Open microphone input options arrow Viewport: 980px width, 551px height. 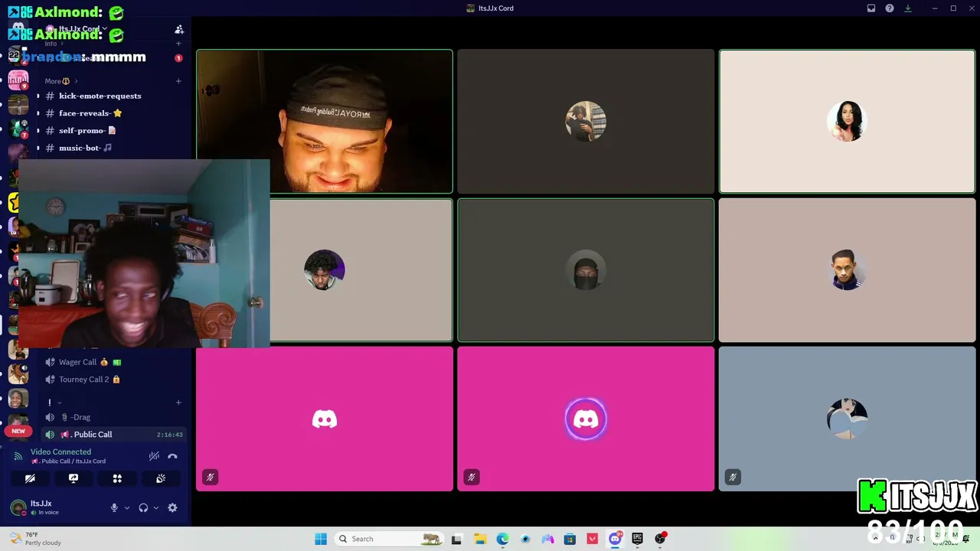pos(127,507)
